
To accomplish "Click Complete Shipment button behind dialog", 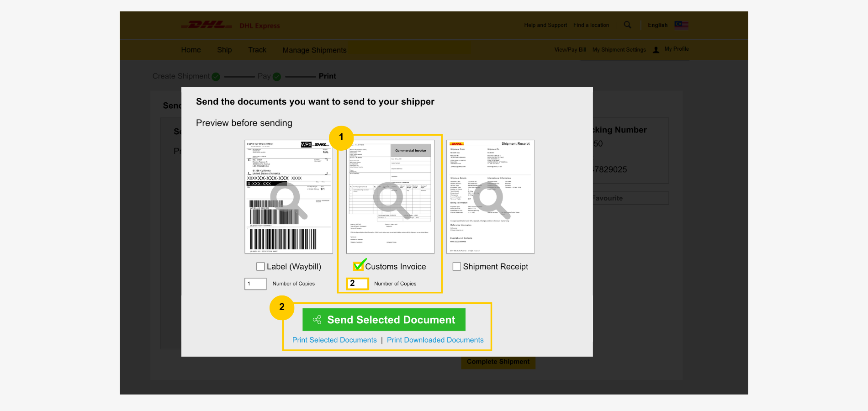I will (498, 362).
